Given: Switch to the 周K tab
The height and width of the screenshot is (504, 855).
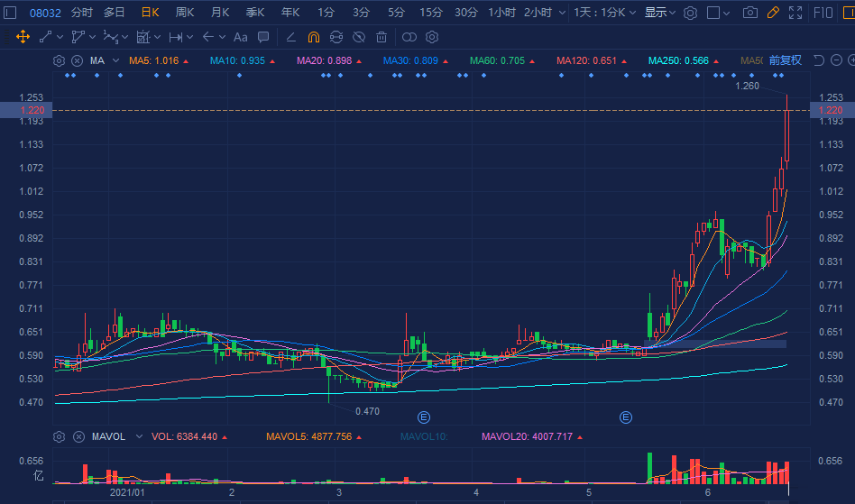Looking at the screenshot, I should 185,13.
